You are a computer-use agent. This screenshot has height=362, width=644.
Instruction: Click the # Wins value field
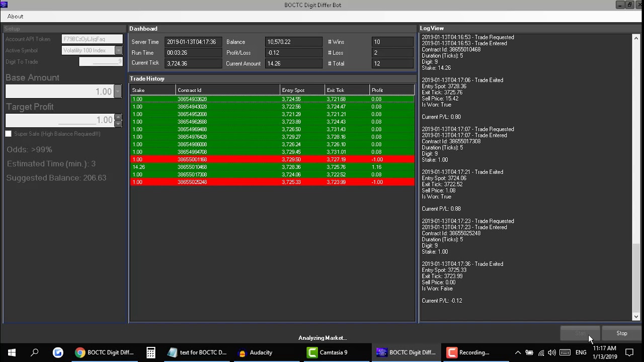pos(392,42)
